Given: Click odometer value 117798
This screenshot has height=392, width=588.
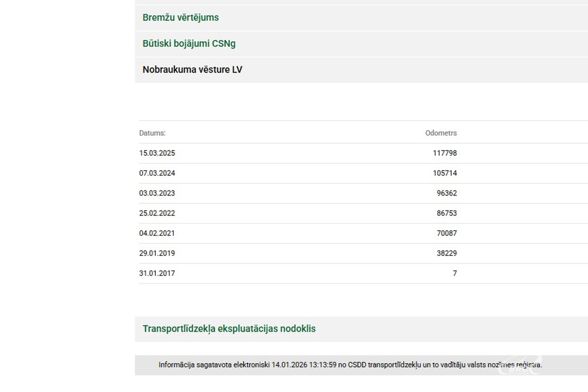Looking at the screenshot, I should coord(445,153).
